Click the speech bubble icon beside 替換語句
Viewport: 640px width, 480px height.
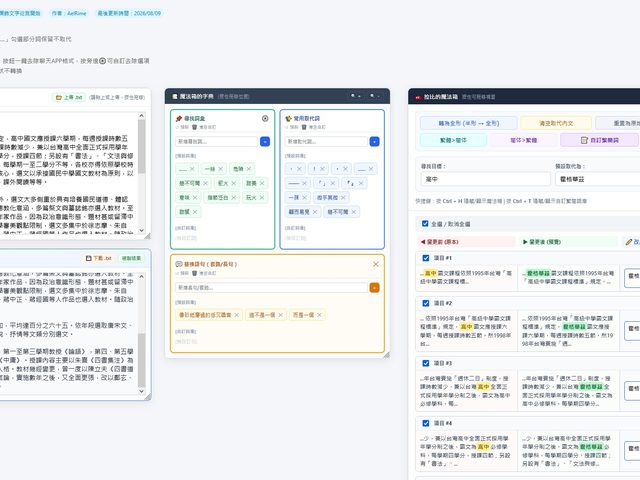[x=179, y=264]
